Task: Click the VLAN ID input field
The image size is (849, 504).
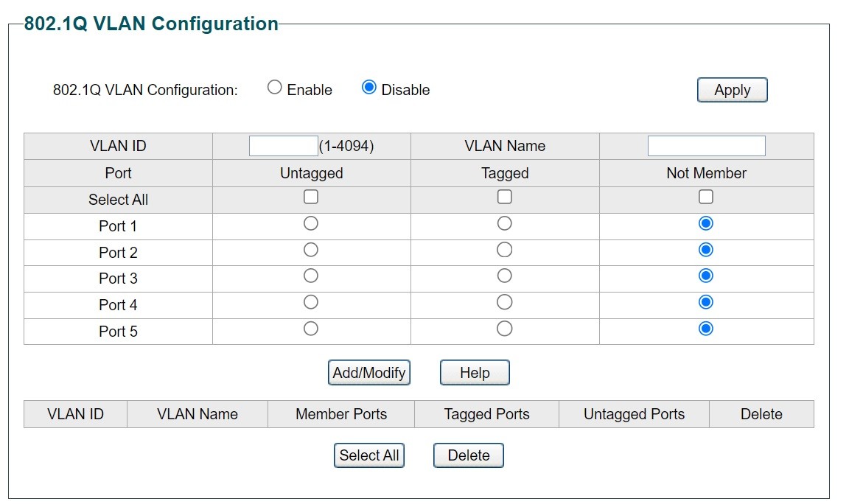Action: 283,146
